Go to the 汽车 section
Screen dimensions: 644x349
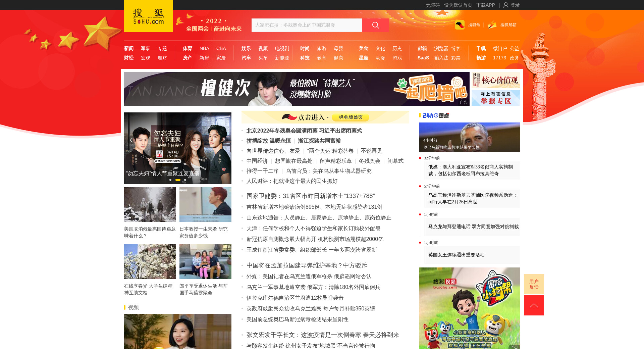pos(246,58)
